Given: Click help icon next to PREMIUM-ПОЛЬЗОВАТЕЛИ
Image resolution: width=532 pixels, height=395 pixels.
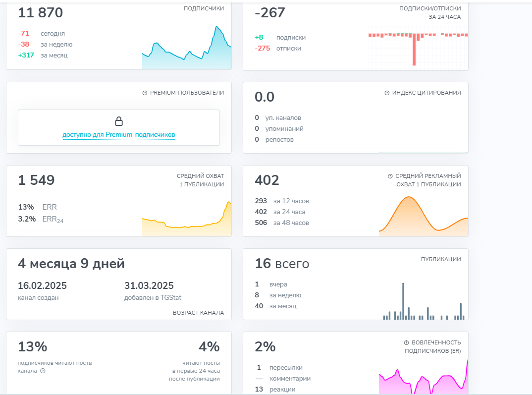Looking at the screenshot, I should pos(145,93).
